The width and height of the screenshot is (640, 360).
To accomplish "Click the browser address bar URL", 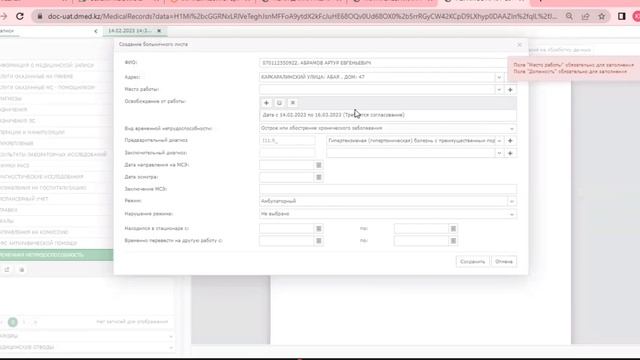I will point(302,16).
